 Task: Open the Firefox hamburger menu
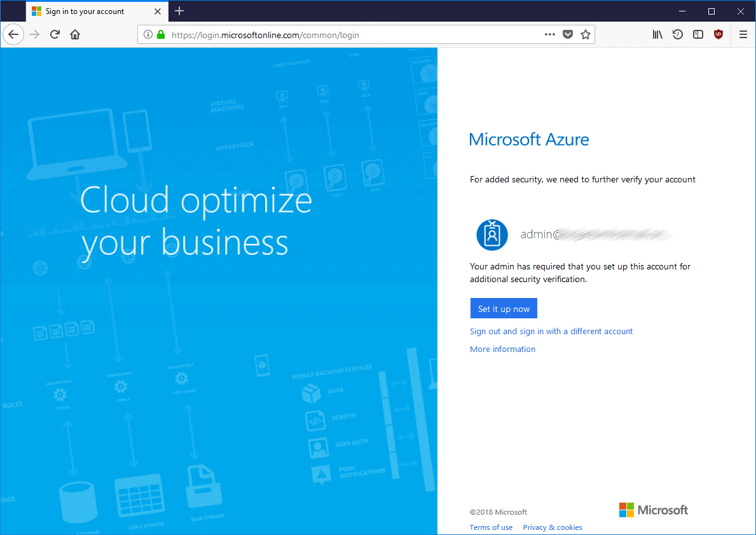(x=743, y=34)
